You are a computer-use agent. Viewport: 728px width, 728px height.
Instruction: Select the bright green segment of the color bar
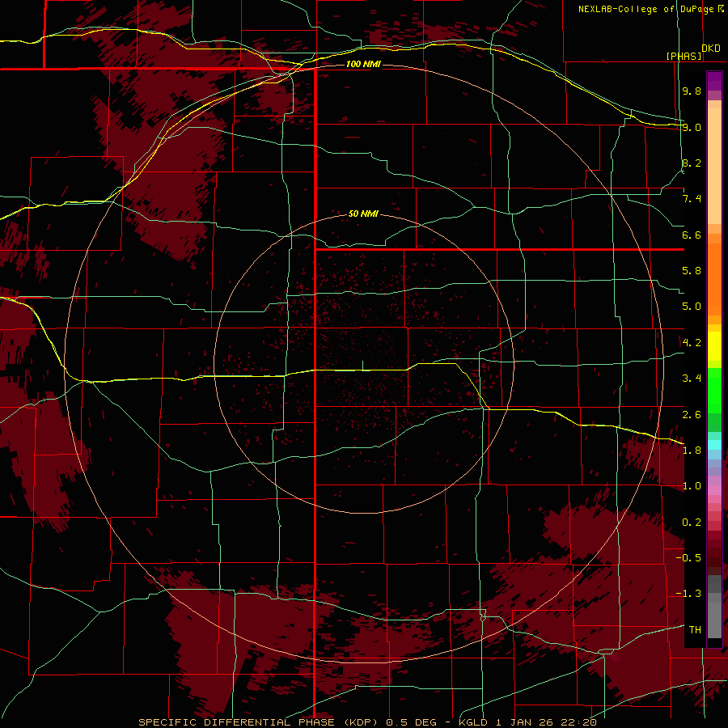(x=714, y=390)
